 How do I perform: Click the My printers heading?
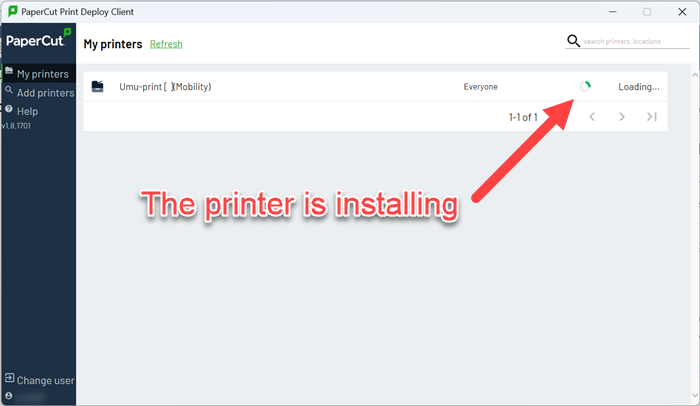coord(113,44)
